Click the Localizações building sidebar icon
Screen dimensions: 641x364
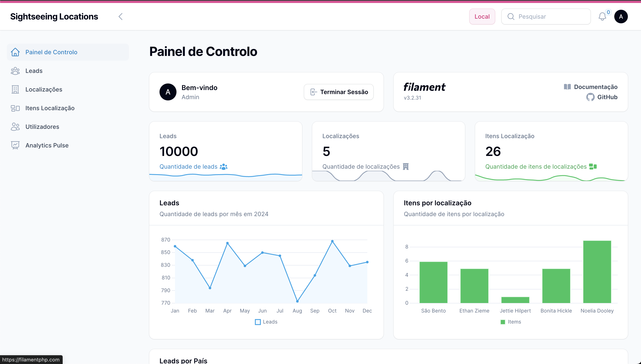[15, 89]
